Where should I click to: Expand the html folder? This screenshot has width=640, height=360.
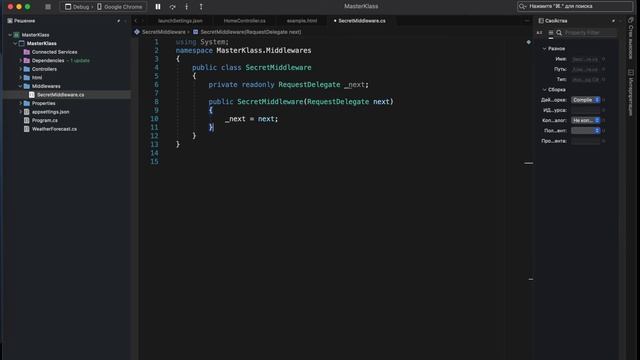pyautogui.click(x=20, y=78)
